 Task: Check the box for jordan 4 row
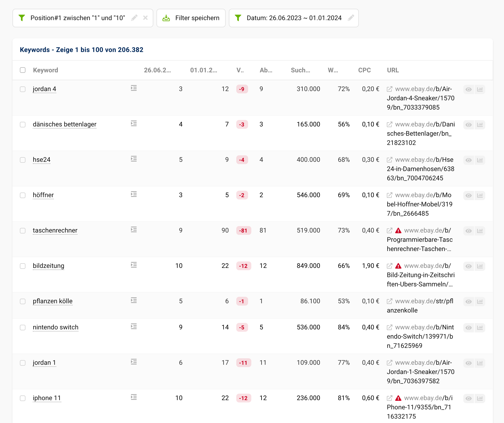tap(23, 89)
